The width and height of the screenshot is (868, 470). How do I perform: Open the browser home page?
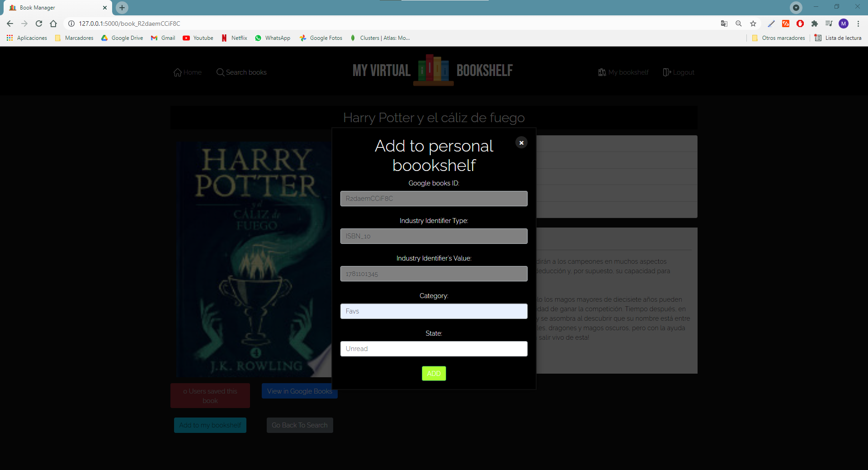pyautogui.click(x=53, y=24)
